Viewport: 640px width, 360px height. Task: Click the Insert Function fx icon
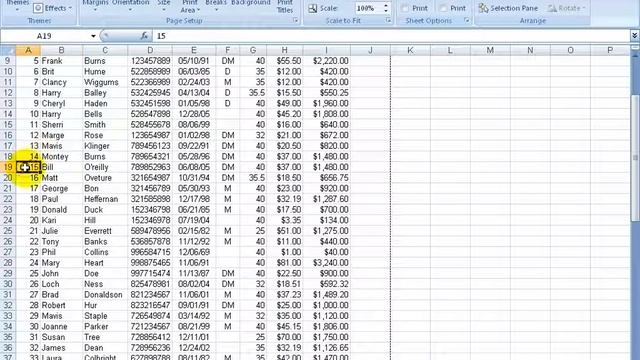(144, 36)
